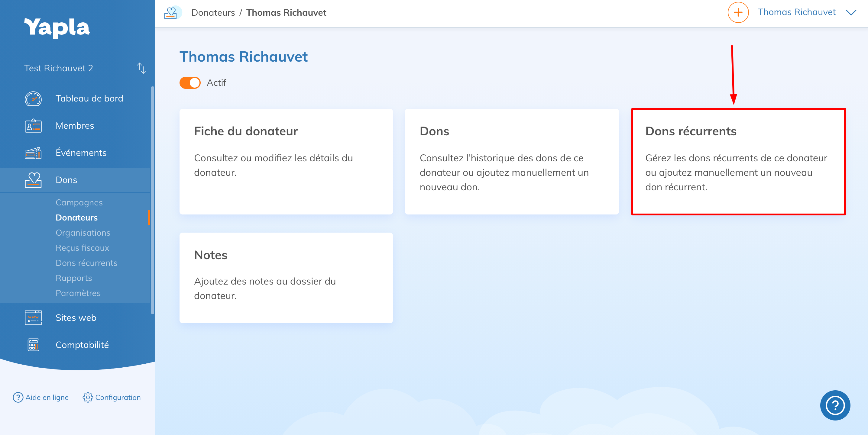Click the Événements tickets icon
868x435 pixels.
33,153
